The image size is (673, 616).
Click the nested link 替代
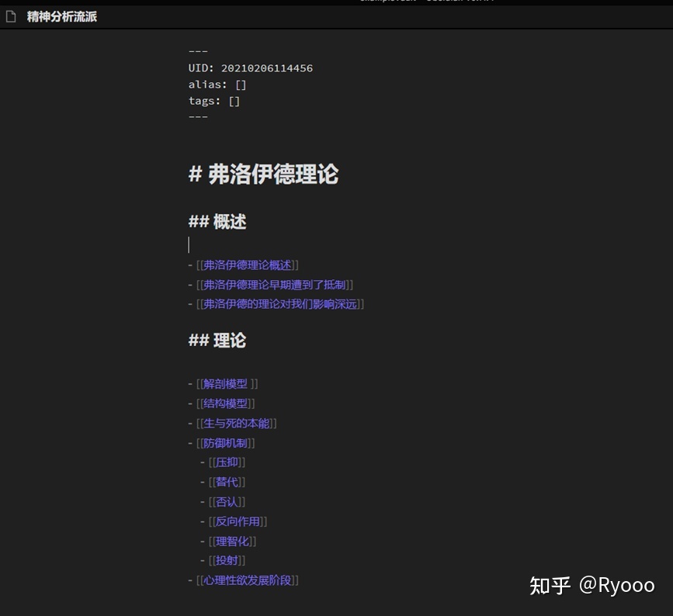pyautogui.click(x=227, y=482)
